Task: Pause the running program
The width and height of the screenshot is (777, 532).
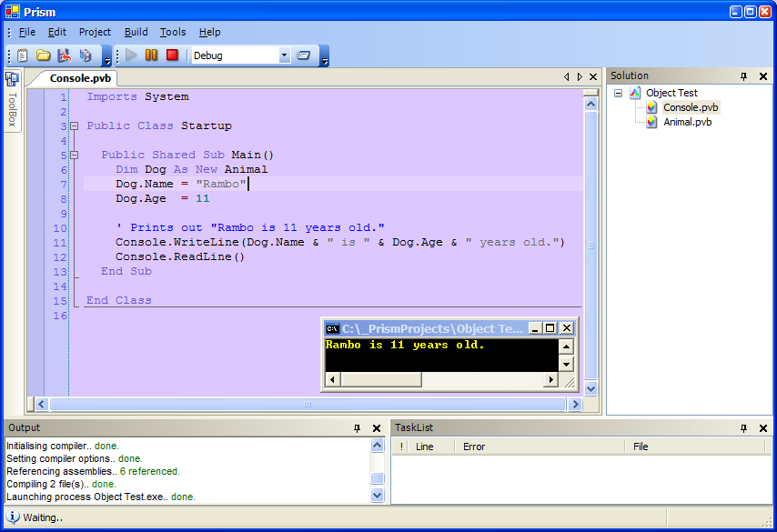Action: pyautogui.click(x=151, y=55)
